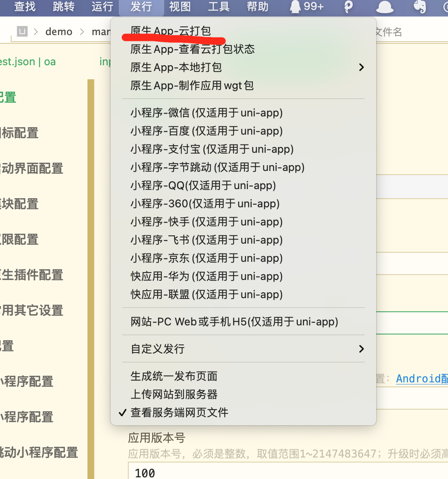Screen dimensions: 448x479
Task: Open the 查找 menu
Action: [25, 7]
